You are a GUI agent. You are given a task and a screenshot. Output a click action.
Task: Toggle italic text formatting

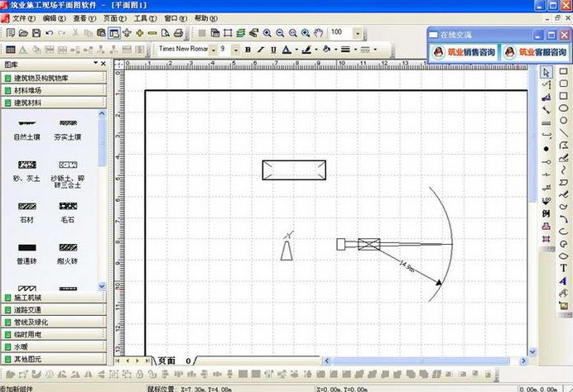261,50
